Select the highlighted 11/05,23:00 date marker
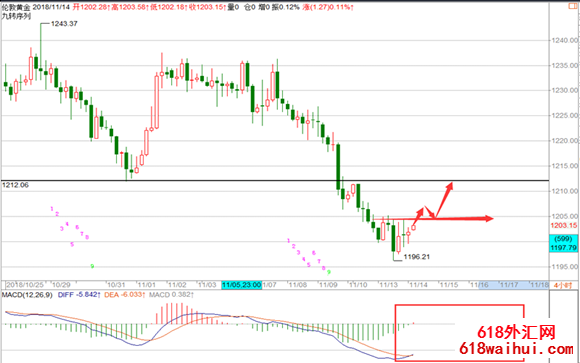This screenshot has width=580, height=363. (242, 285)
